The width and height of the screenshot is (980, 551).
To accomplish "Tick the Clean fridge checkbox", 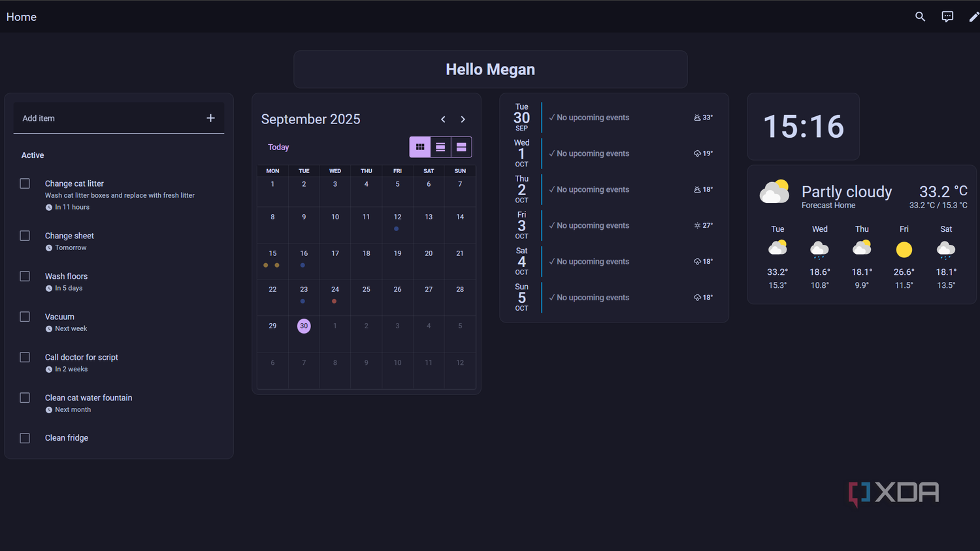I will coord(25,438).
